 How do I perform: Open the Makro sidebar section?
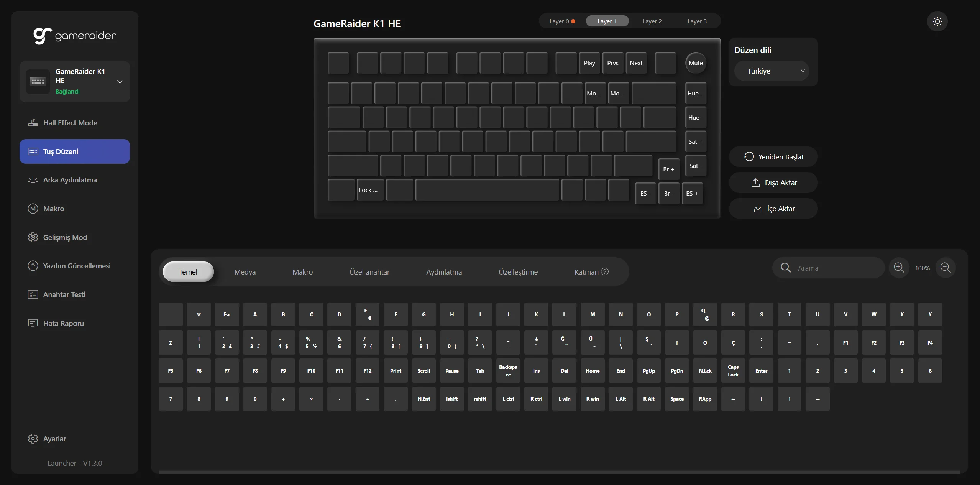click(54, 209)
